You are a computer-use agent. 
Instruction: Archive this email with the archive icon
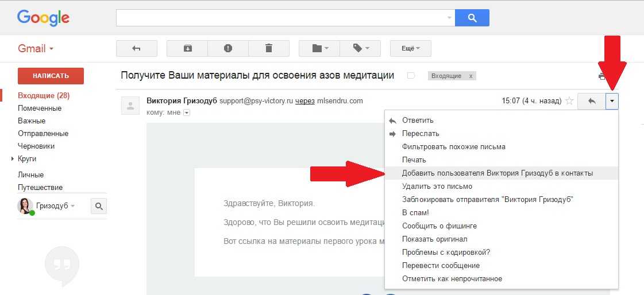point(187,48)
